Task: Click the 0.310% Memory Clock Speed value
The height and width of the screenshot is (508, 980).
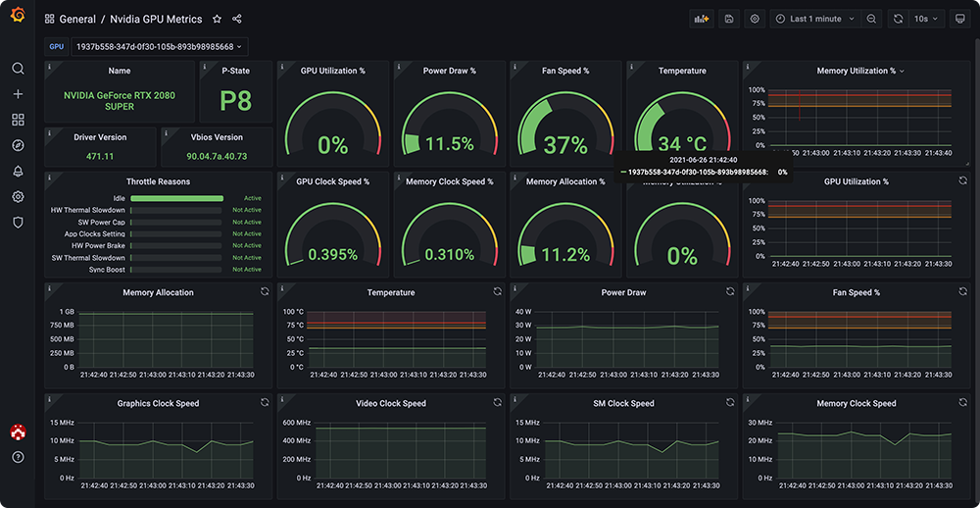Action: point(450,255)
